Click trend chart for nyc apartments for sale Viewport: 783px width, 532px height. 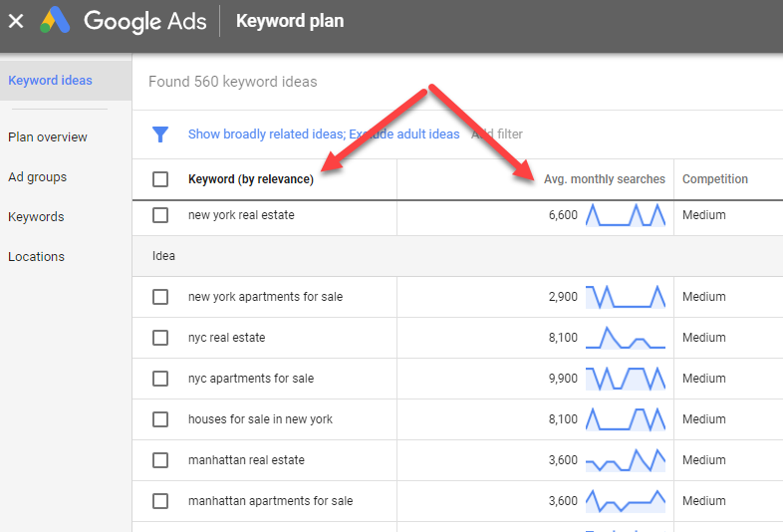click(x=625, y=379)
